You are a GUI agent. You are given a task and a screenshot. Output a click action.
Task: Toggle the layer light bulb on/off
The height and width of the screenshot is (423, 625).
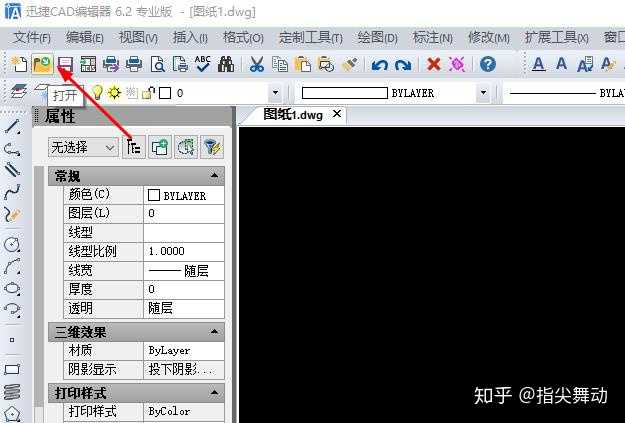pos(96,92)
